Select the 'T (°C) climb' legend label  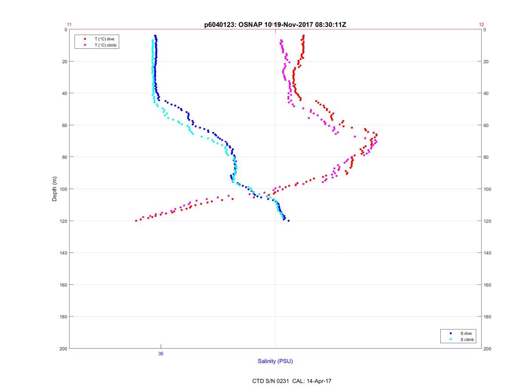click(x=106, y=45)
